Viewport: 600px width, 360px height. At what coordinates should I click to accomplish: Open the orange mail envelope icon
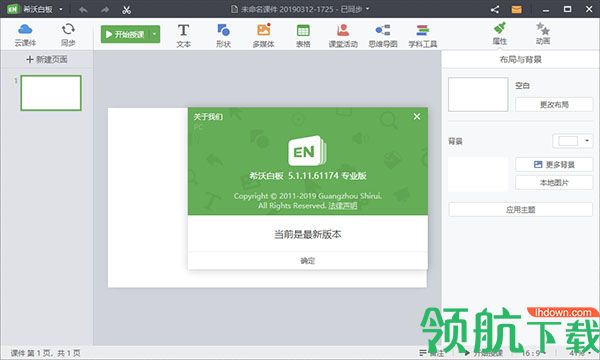(517, 9)
